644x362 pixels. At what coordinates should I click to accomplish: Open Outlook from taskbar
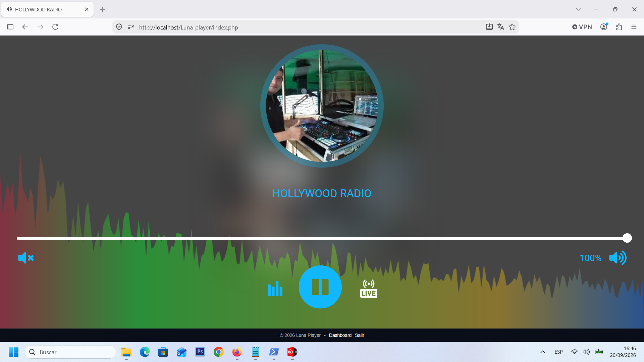click(x=182, y=352)
